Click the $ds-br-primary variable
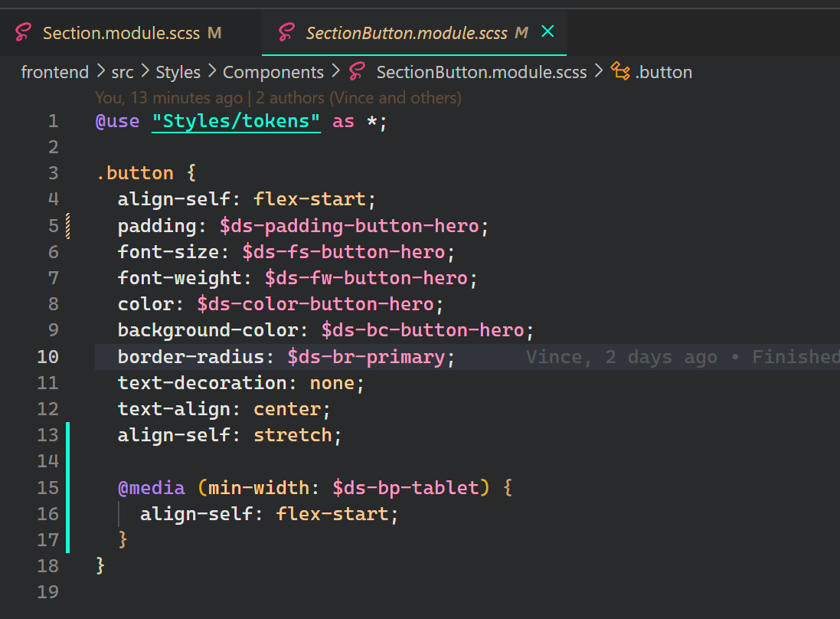This screenshot has height=619, width=840. (x=367, y=357)
